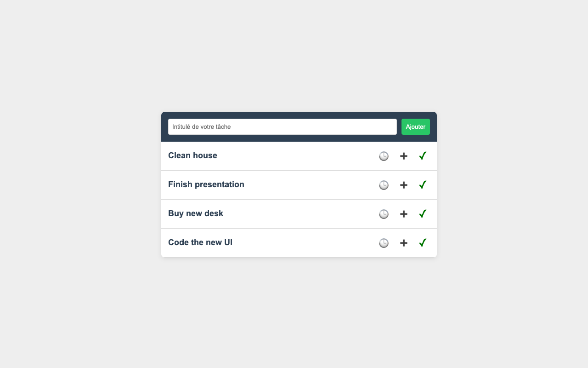This screenshot has height=368, width=588.
Task: Select the Clean house task label
Action: click(x=192, y=155)
